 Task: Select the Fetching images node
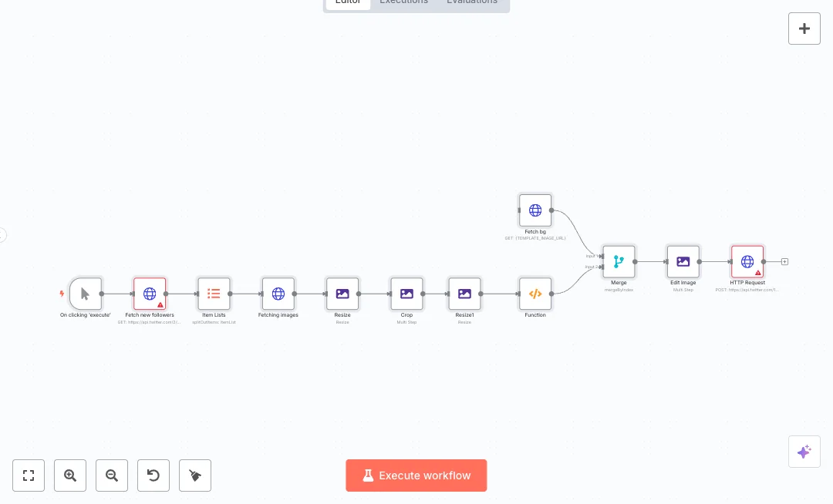[x=278, y=294]
